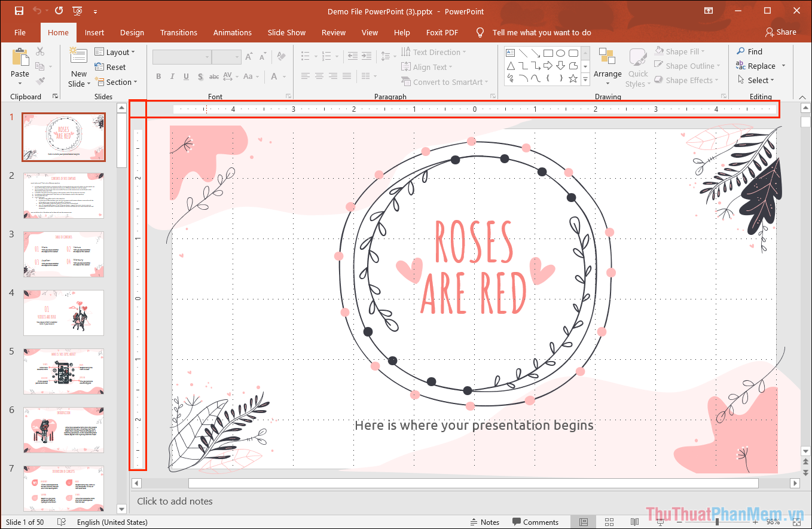This screenshot has height=529, width=812.
Task: Open the Section dropdown
Action: pos(118,82)
